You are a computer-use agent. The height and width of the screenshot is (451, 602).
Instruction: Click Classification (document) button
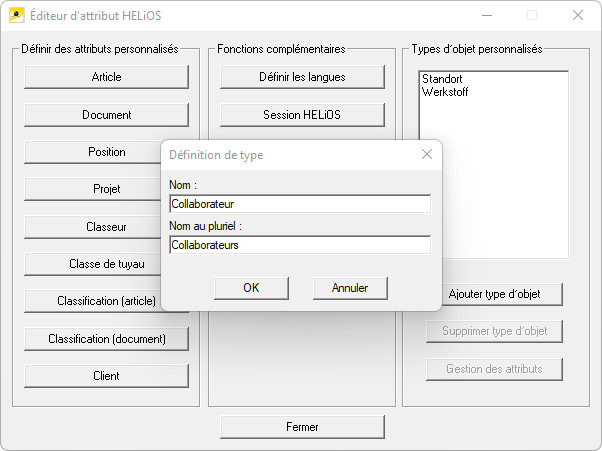coord(106,339)
